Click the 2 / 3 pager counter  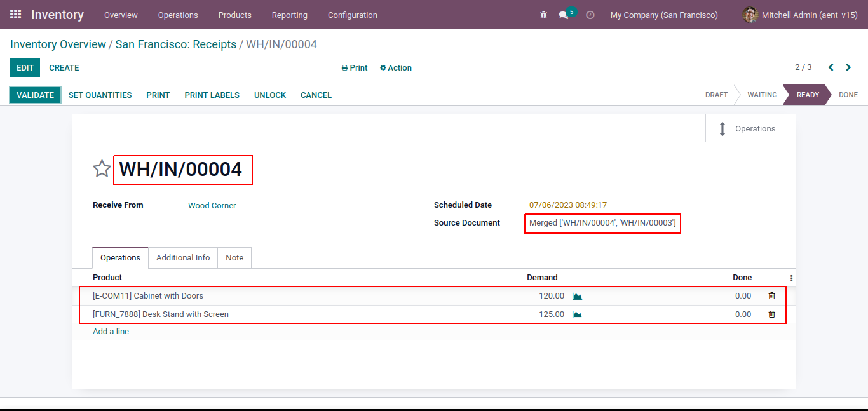803,67
